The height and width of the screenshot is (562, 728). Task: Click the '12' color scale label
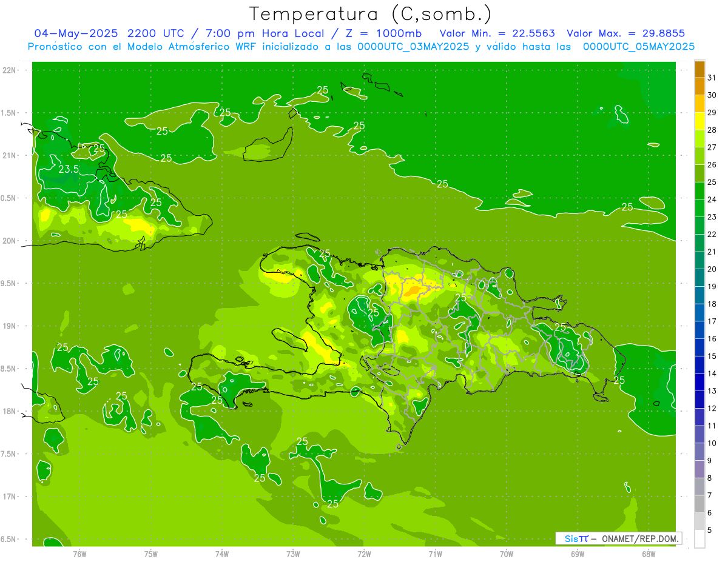[712, 408]
